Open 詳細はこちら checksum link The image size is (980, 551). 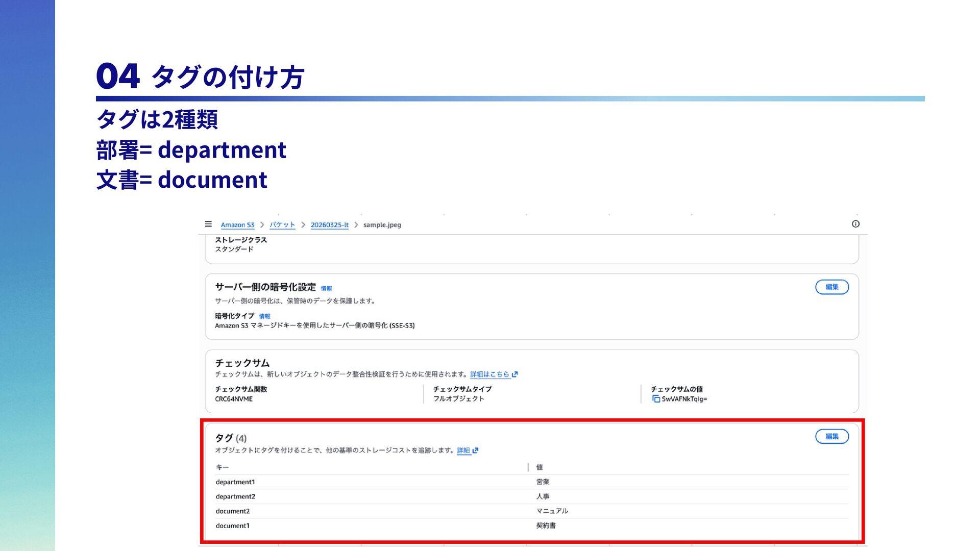coord(489,374)
